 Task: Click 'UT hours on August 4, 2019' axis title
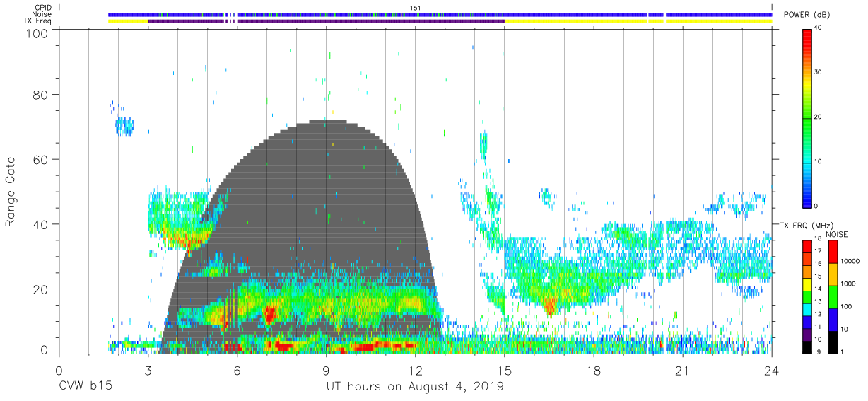pos(415,388)
